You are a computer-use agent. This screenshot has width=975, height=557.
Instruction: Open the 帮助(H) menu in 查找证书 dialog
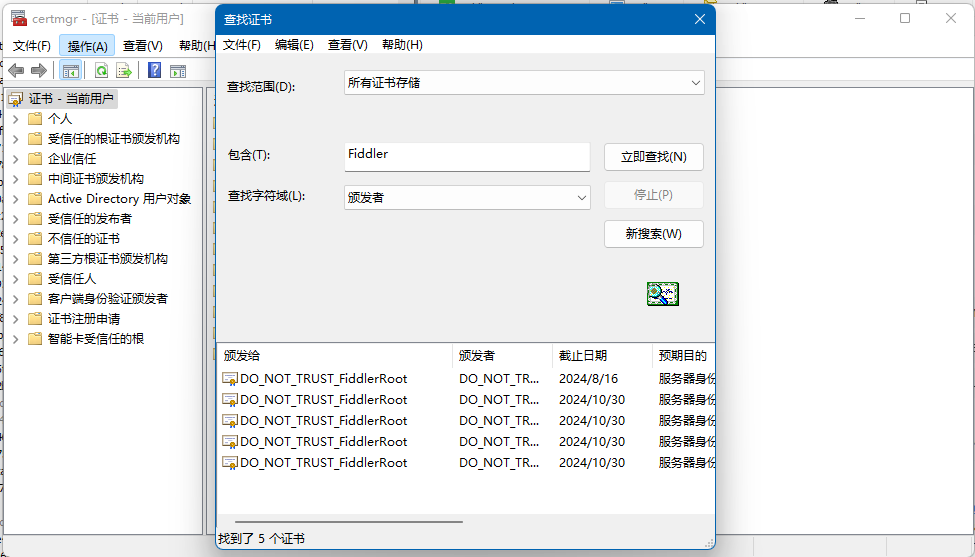click(402, 45)
